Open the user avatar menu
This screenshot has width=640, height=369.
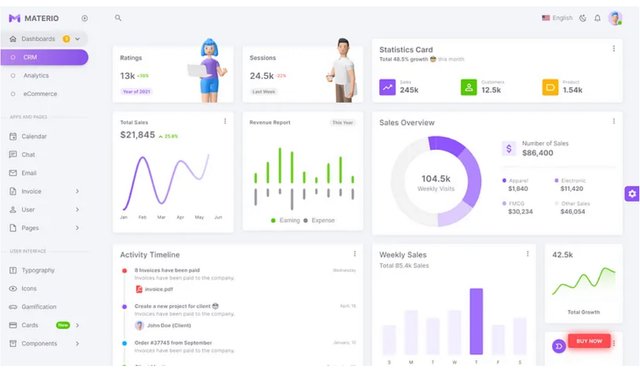click(615, 18)
